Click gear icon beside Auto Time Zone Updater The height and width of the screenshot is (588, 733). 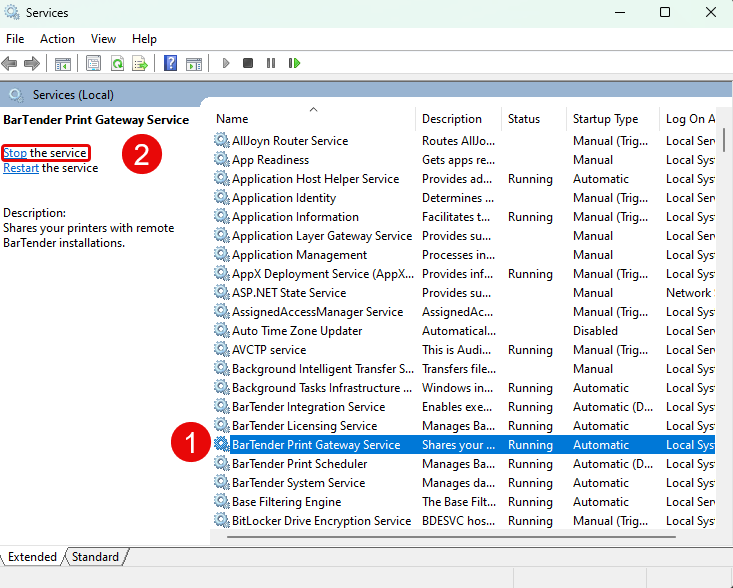coord(222,330)
